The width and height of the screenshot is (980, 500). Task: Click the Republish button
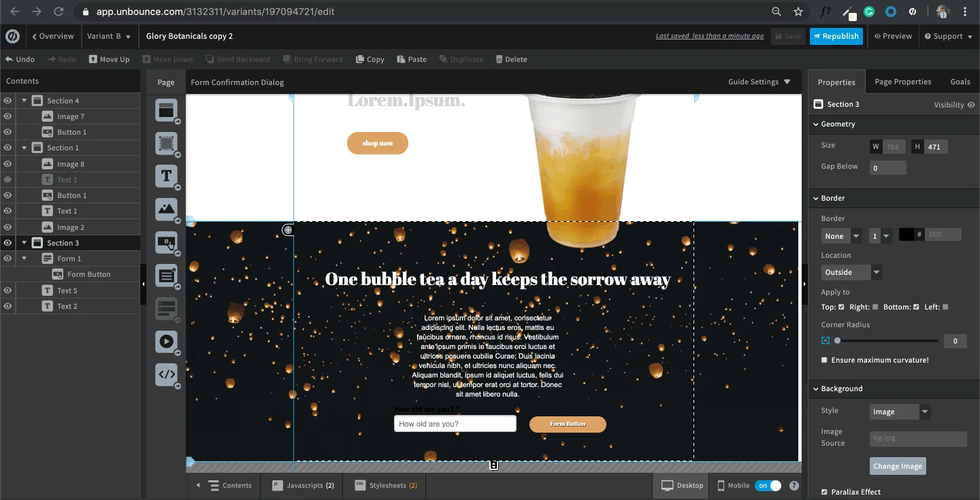836,36
